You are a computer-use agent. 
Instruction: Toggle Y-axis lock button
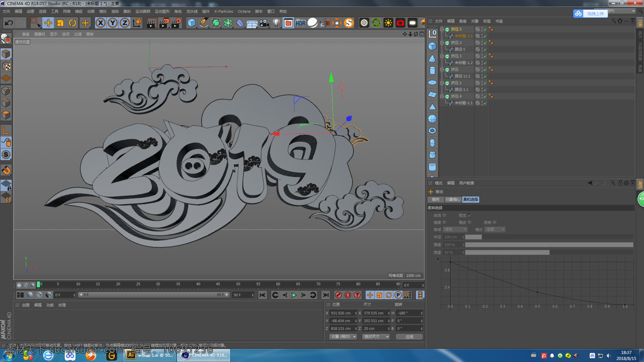point(113,23)
